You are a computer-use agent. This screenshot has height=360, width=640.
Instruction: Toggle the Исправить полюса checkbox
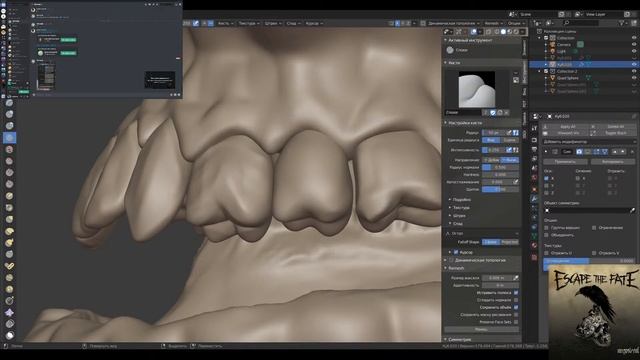(x=516, y=293)
